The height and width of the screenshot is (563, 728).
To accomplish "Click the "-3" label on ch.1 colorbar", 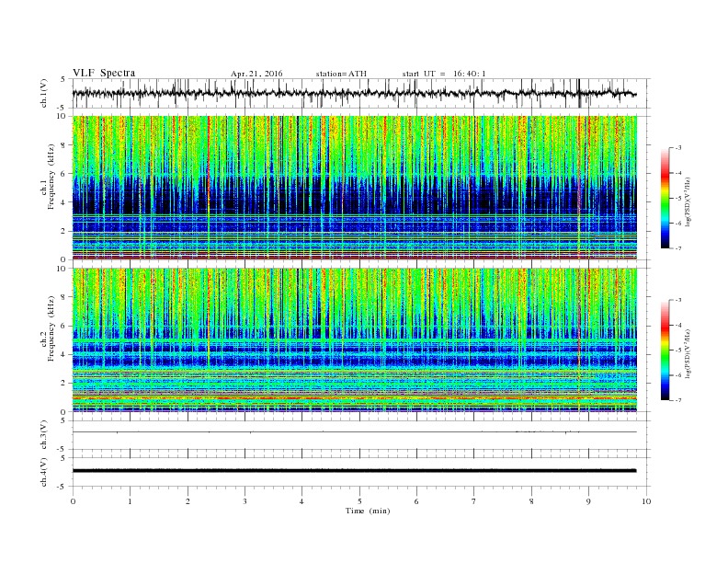I will coord(677,148).
